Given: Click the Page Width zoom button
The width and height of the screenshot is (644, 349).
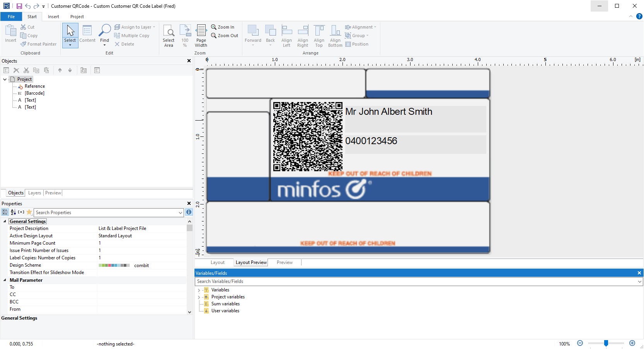Looking at the screenshot, I should tap(201, 36).
